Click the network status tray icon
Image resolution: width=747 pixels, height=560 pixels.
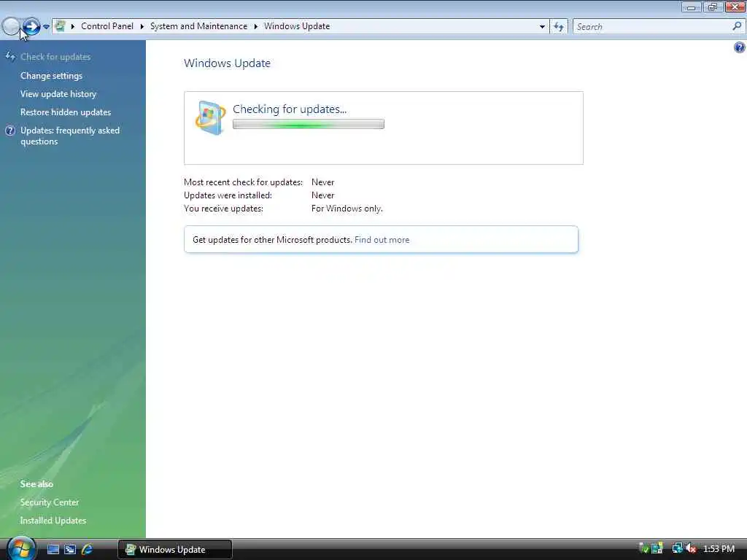677,548
